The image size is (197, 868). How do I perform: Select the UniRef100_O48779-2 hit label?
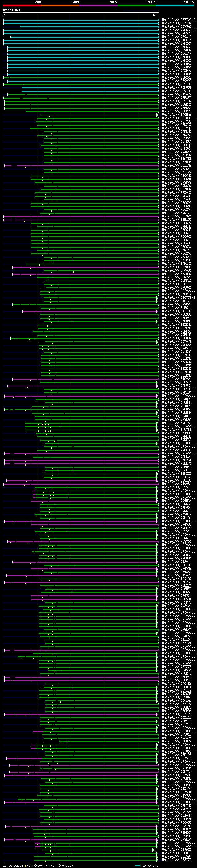tap(179, 297)
